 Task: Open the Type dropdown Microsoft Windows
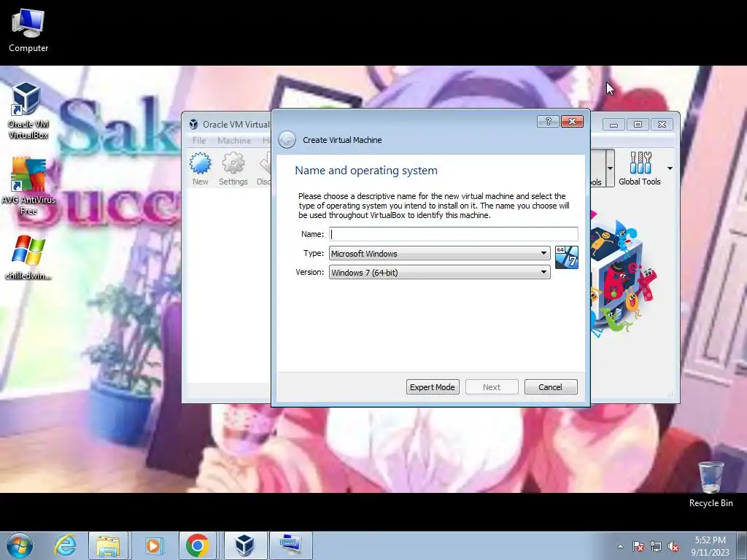click(x=439, y=253)
